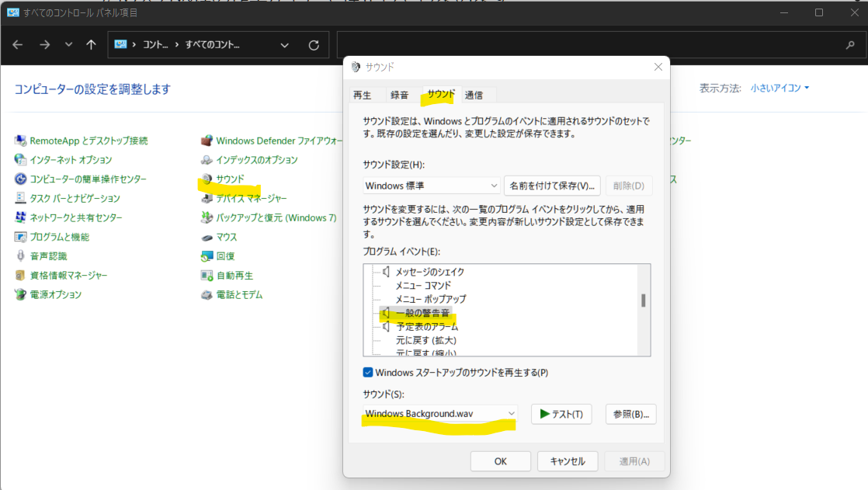The width and height of the screenshot is (868, 490).
Task: Click the 電源オプション icon
Action: click(x=20, y=294)
